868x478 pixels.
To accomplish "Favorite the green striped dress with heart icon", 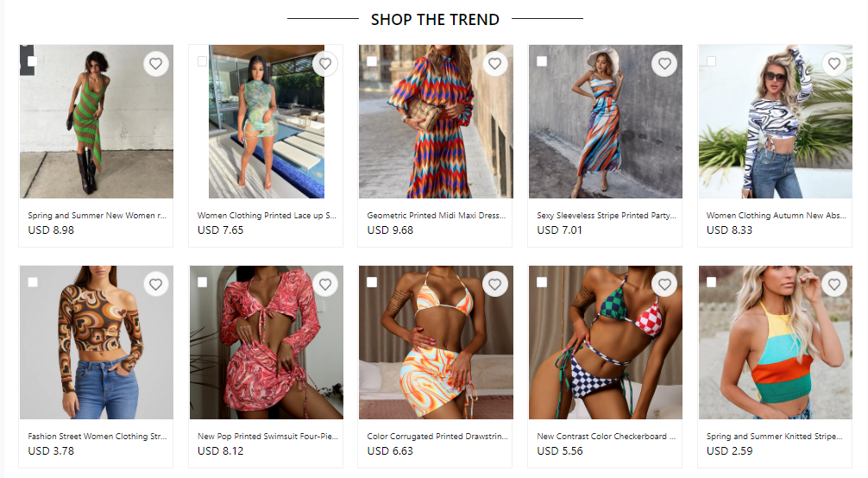I will click(x=155, y=64).
